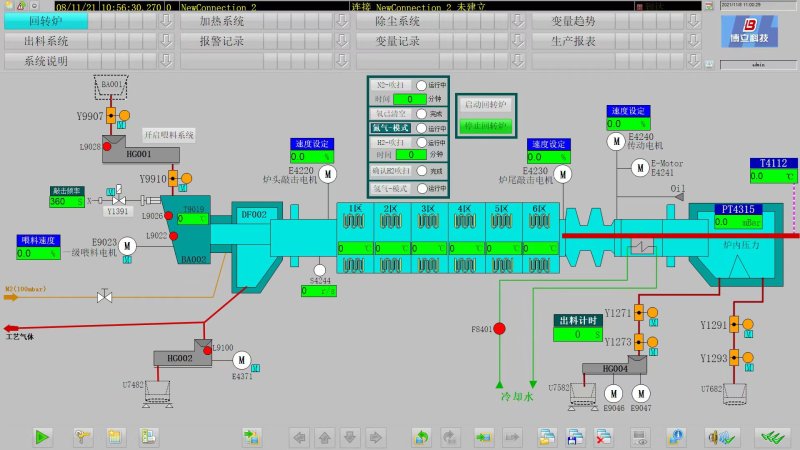Click the red FS401 flow indicator
Viewport: 800px width, 450px height.
[x=500, y=328]
